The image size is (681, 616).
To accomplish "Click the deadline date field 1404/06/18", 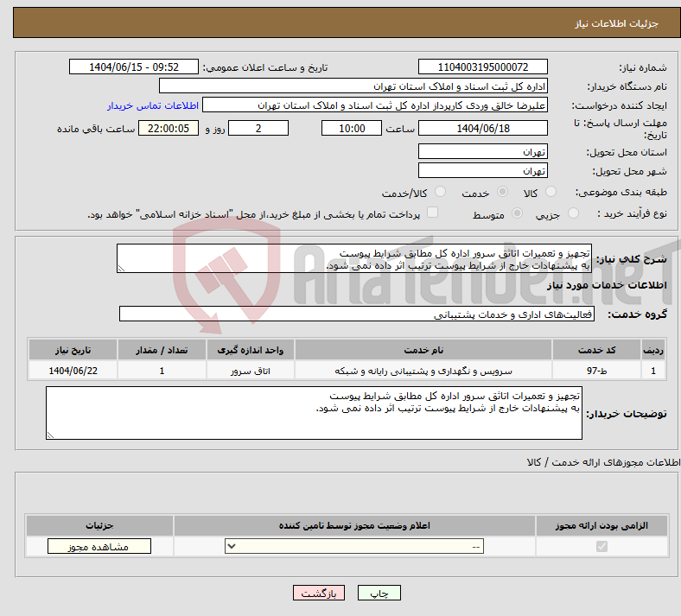I will (482, 128).
